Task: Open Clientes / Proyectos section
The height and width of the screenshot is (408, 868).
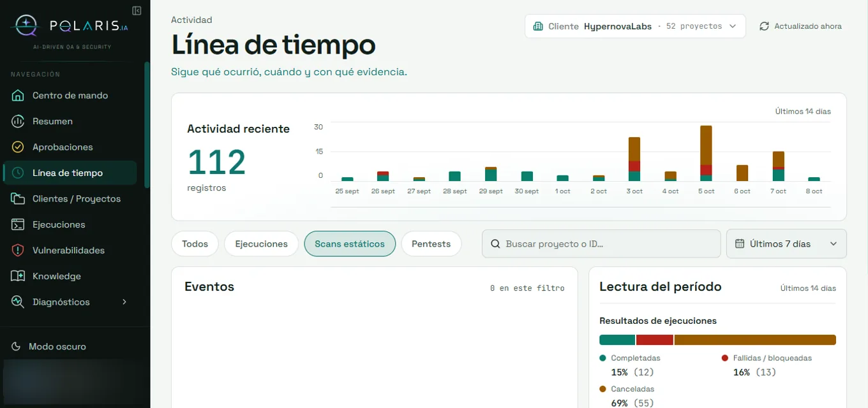Action: click(70, 199)
